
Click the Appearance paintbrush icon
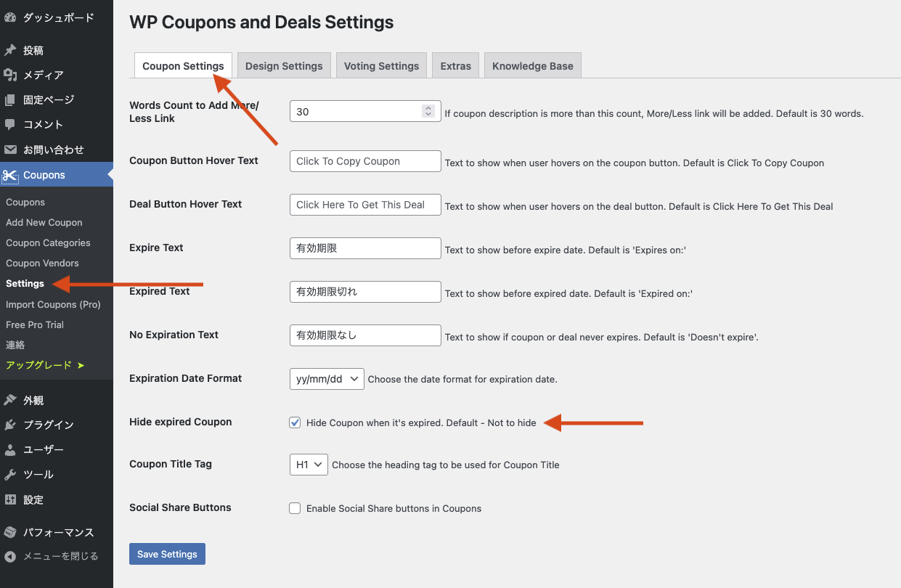click(10, 400)
